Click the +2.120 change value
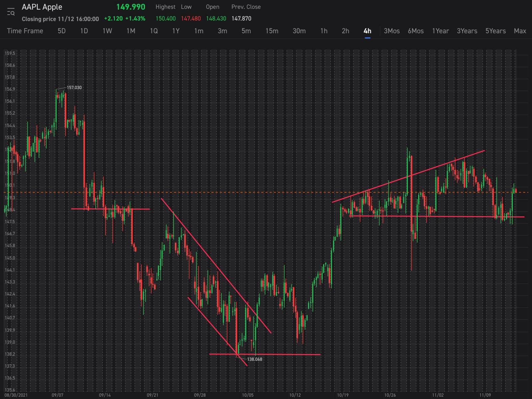Screen dimensions: 532x399 click(x=113, y=19)
